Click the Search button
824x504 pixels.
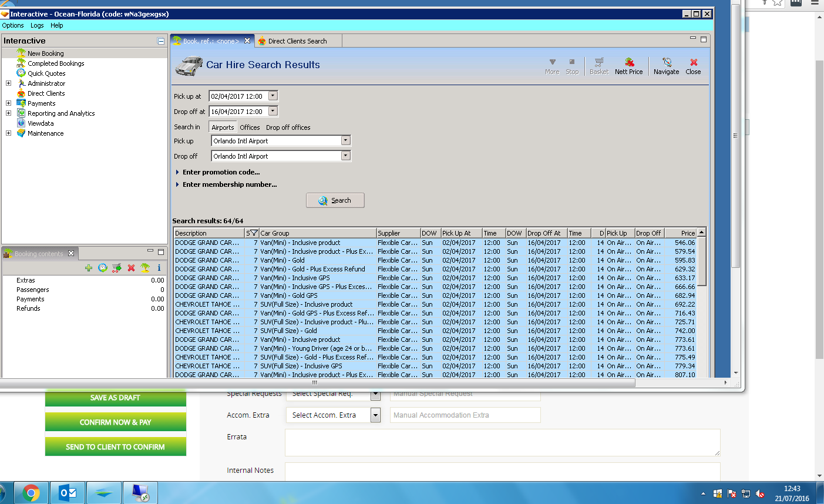(x=335, y=200)
